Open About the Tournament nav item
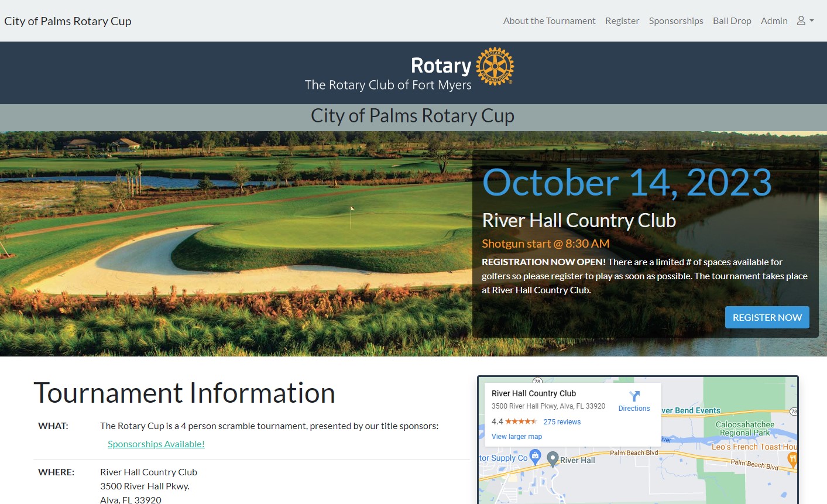This screenshot has width=827, height=504. [x=549, y=20]
